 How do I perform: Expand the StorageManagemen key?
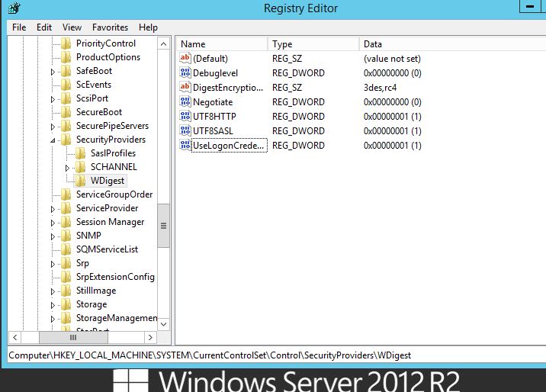[x=53, y=319]
